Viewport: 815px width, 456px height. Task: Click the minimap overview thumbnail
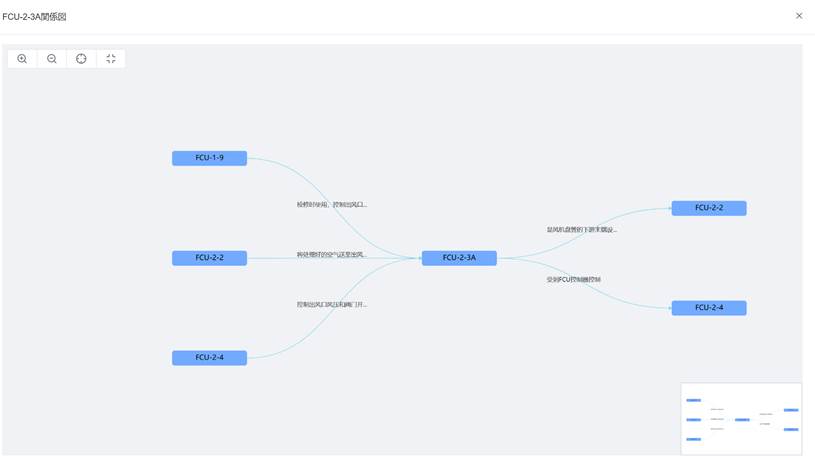(741, 419)
